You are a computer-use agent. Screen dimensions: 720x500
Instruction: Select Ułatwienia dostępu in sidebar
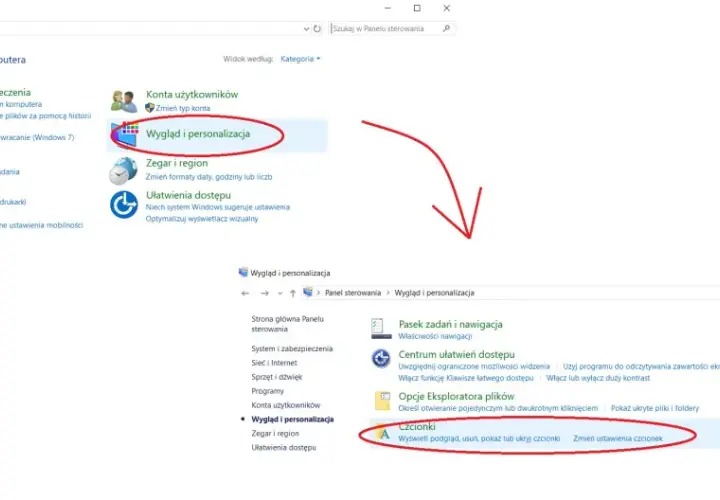coord(284,448)
